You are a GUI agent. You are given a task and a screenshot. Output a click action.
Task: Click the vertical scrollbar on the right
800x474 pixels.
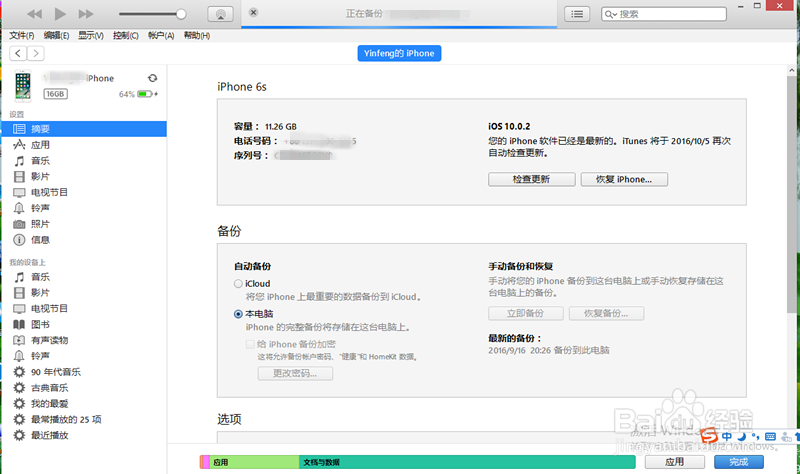791,194
